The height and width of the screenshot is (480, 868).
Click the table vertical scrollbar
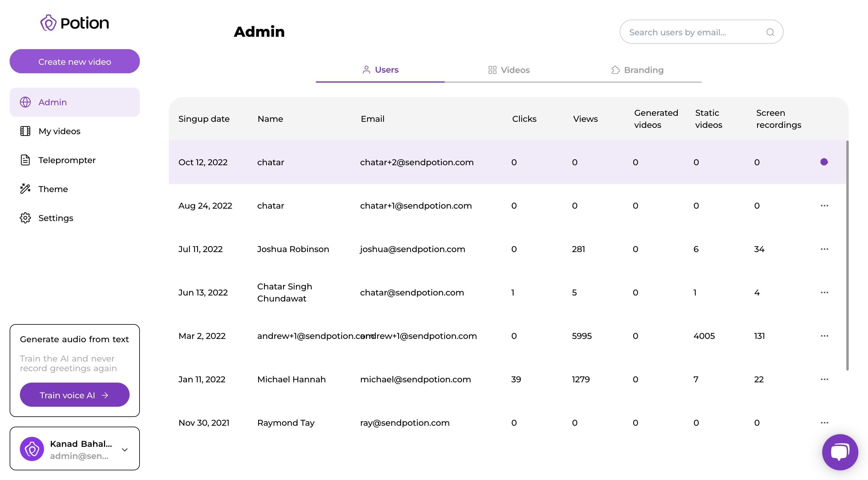(x=847, y=255)
